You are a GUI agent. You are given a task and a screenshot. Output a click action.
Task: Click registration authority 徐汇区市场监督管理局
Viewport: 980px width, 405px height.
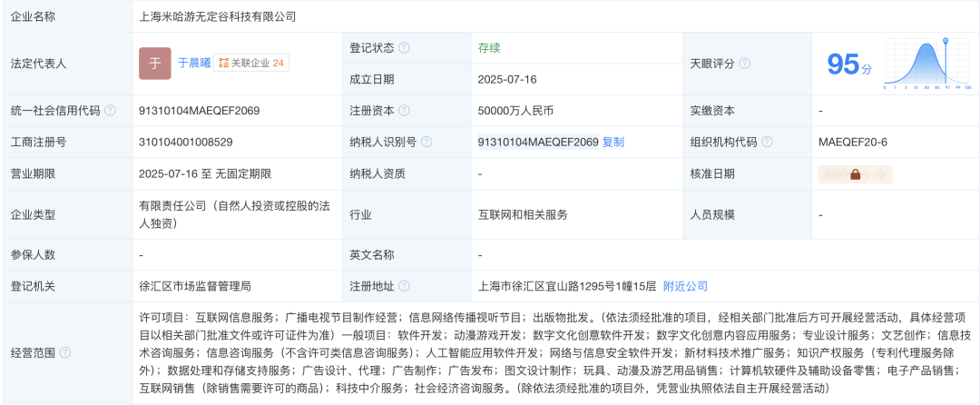[x=195, y=286]
